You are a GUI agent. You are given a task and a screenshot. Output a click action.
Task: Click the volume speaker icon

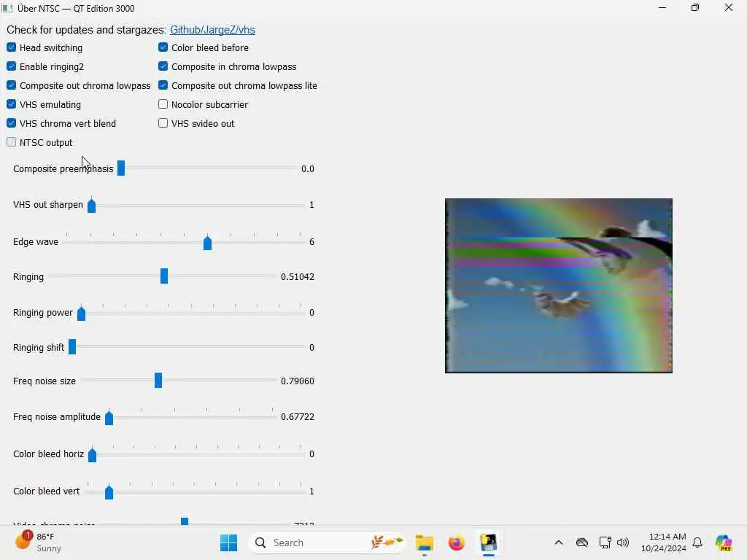point(623,542)
